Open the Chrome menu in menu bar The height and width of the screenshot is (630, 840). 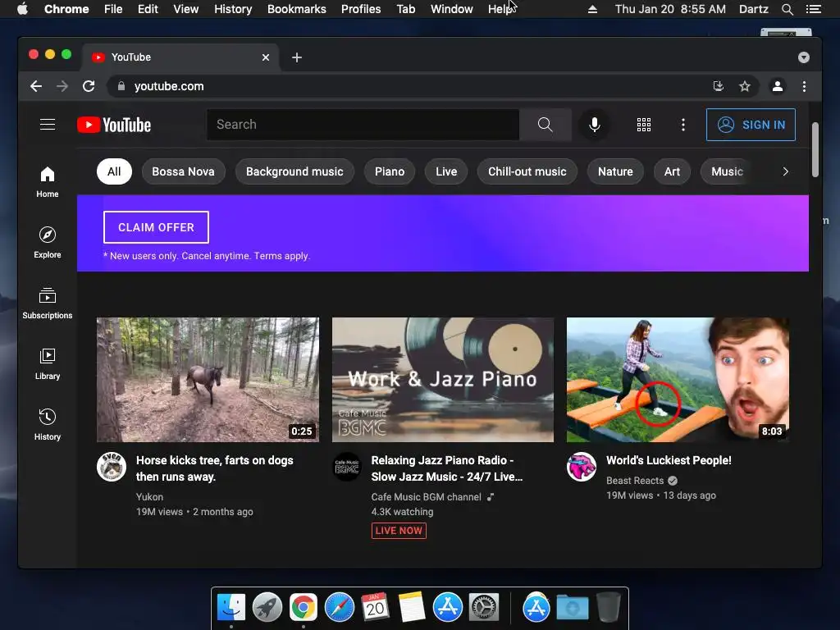point(66,9)
